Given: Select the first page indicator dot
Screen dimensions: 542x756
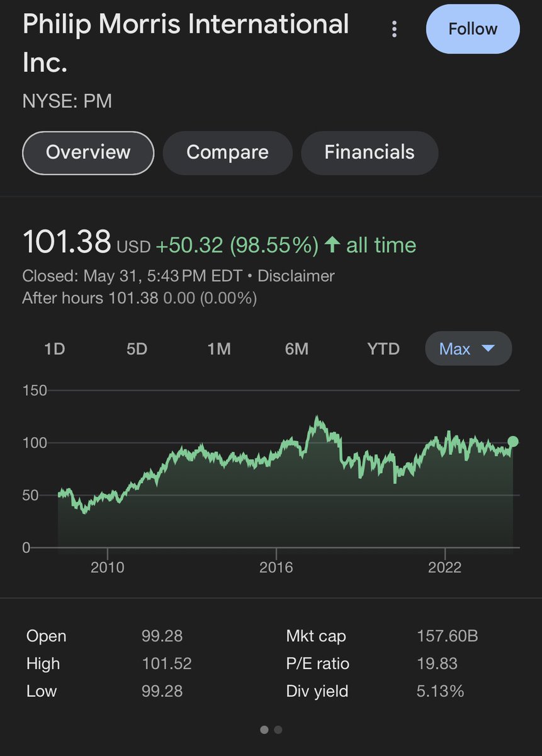Looking at the screenshot, I should [264, 730].
